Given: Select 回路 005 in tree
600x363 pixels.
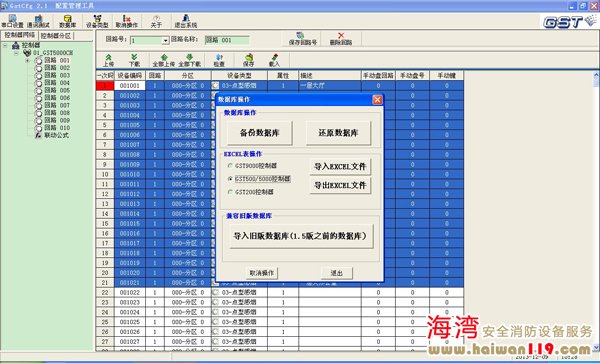Looking at the screenshot, I should (x=57, y=90).
